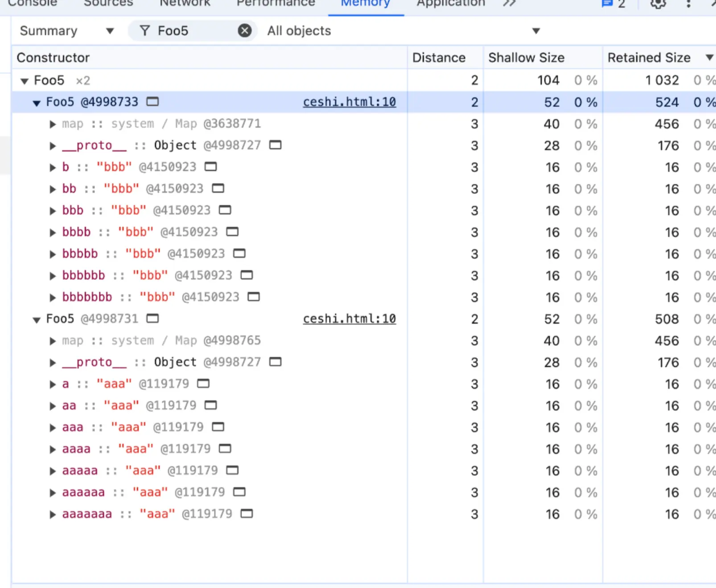
Task: Reveal Foo5 @4998733 in new window icon
Action: pos(152,102)
